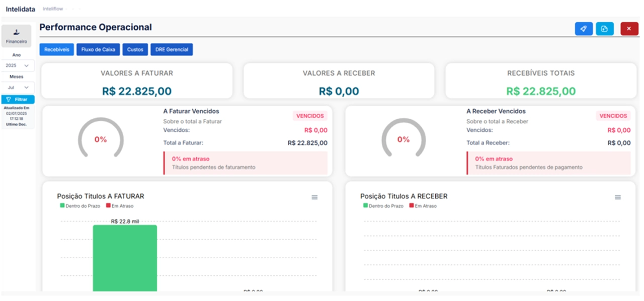Toggle Em Atraso legend in A RECEBER chart
Image resolution: width=644 pixels, height=301 pixels.
pyautogui.click(x=423, y=206)
